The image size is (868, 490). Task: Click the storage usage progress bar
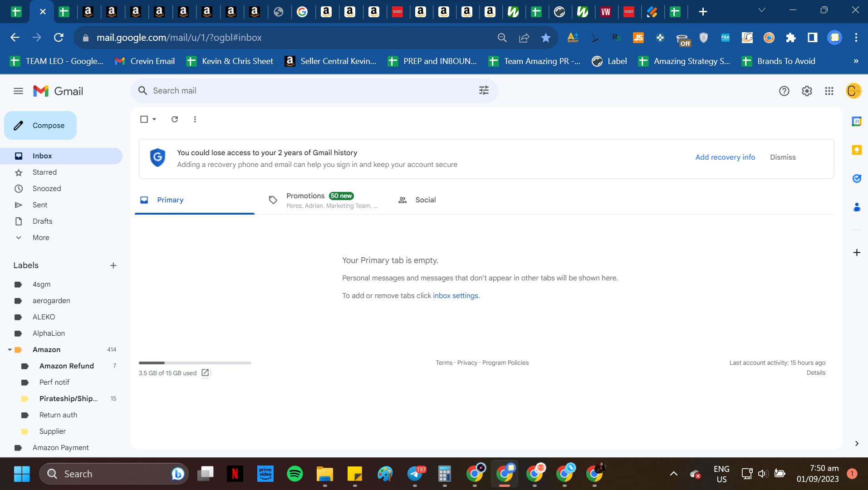195,363
